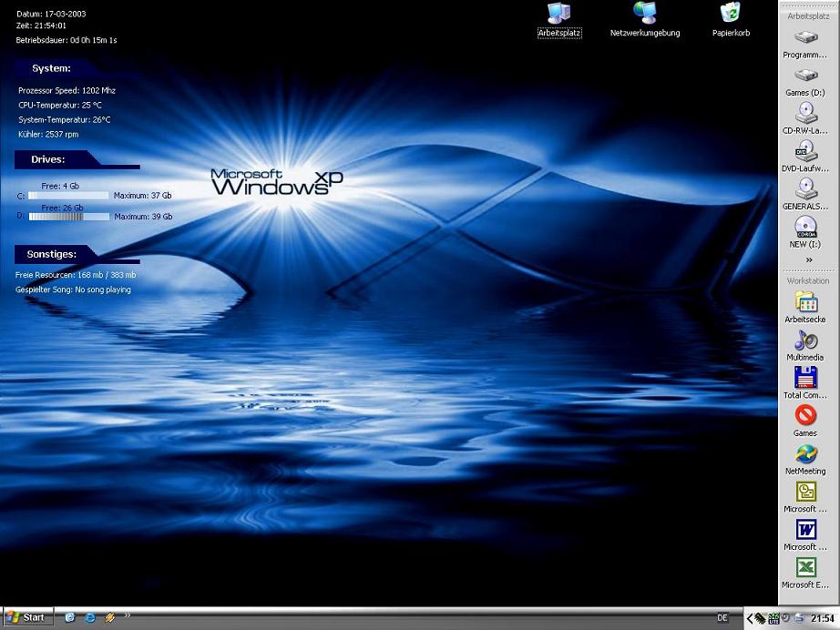Image resolution: width=840 pixels, height=630 pixels.
Task: Open the Papierkorb recycle bin icon
Action: [731, 20]
